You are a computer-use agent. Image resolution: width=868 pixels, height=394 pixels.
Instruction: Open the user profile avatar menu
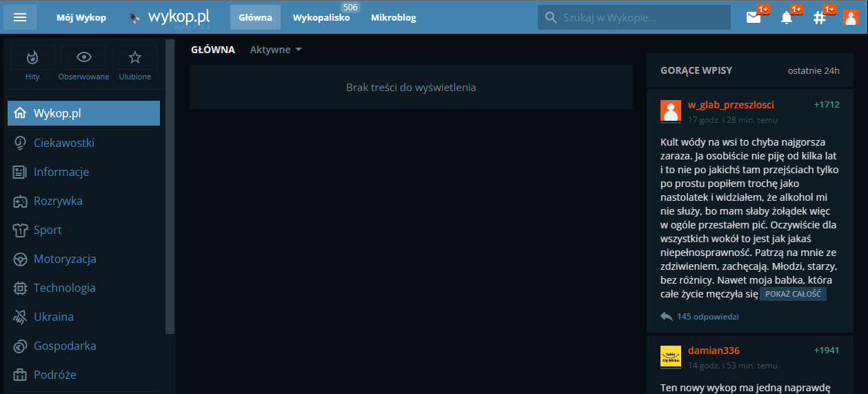pos(850,18)
